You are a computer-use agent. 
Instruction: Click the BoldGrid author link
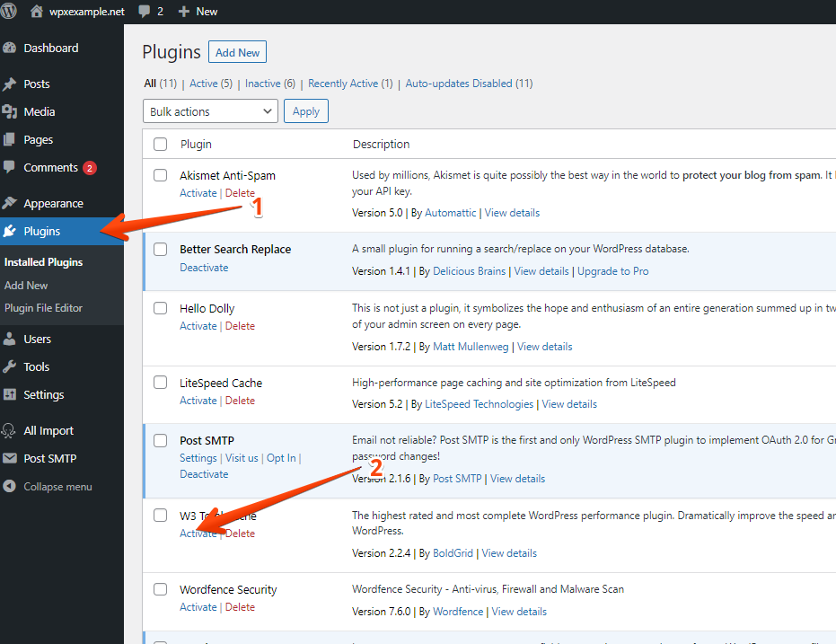tap(453, 553)
